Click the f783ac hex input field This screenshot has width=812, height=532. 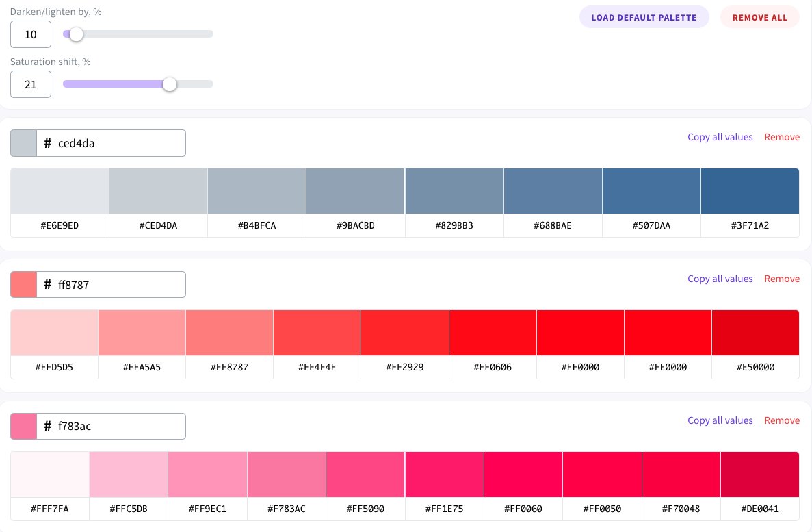pyautogui.click(x=112, y=427)
